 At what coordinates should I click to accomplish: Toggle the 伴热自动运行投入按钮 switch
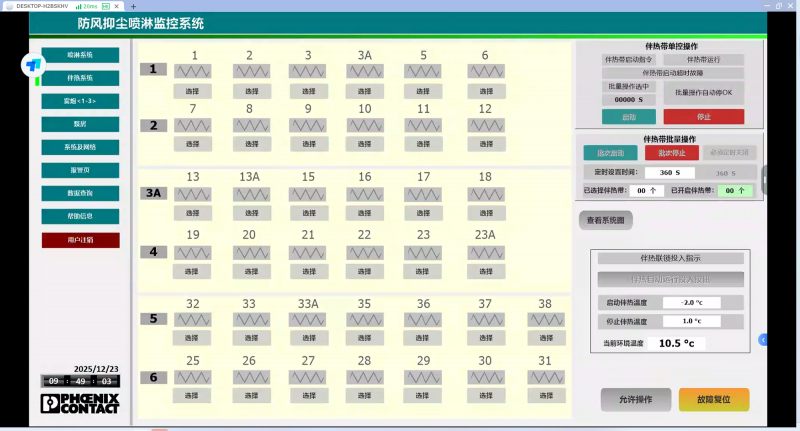pos(671,279)
